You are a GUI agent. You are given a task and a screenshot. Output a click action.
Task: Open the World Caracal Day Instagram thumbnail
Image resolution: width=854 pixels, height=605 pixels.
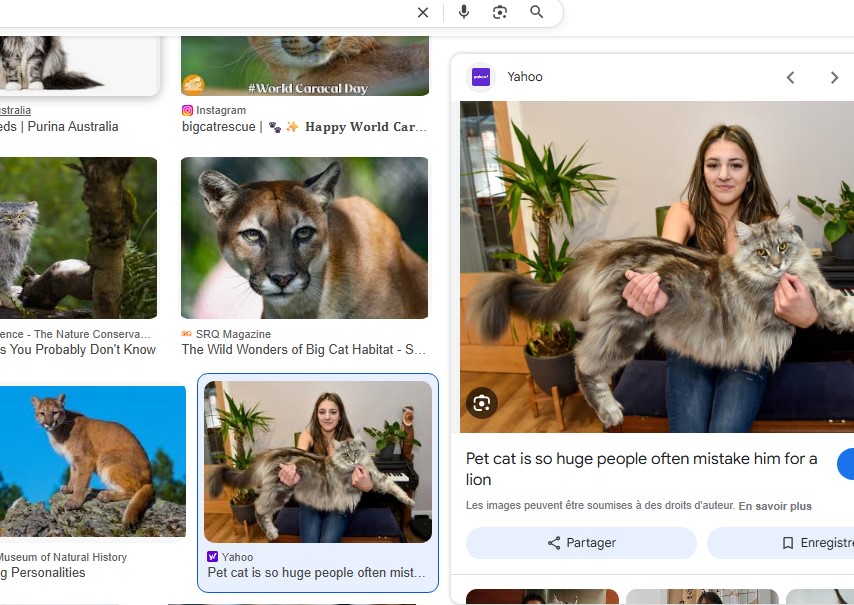pyautogui.click(x=305, y=66)
